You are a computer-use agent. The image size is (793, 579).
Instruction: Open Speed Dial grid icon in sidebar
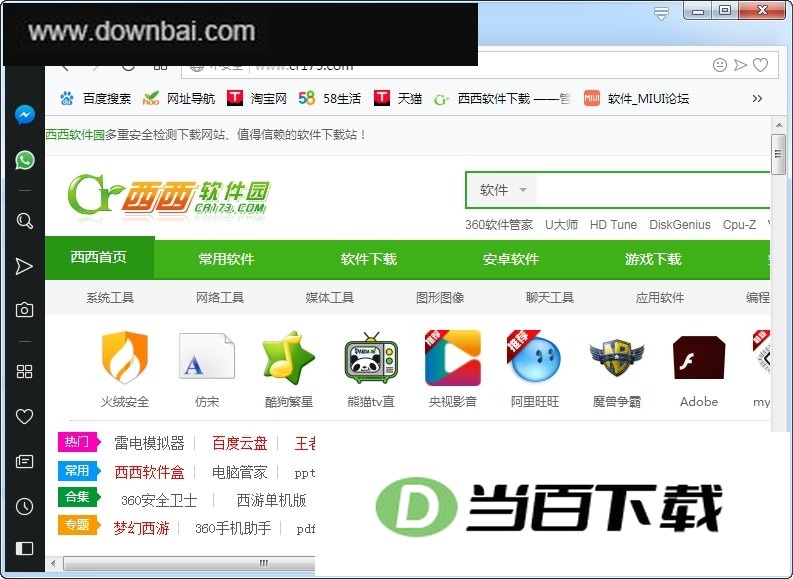point(24,372)
